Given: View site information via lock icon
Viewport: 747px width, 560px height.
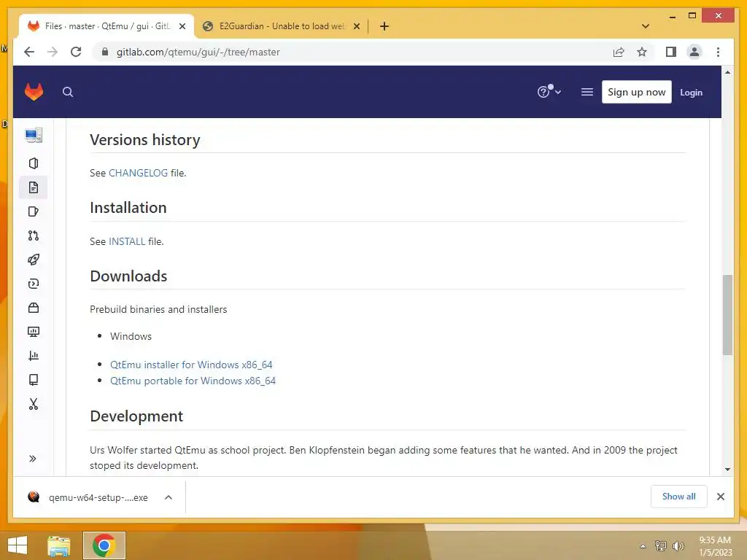Looking at the screenshot, I should tap(105, 52).
